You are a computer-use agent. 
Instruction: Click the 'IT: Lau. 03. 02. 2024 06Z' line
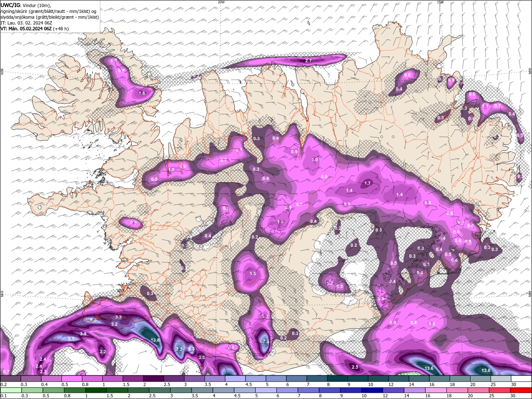coord(26,23)
